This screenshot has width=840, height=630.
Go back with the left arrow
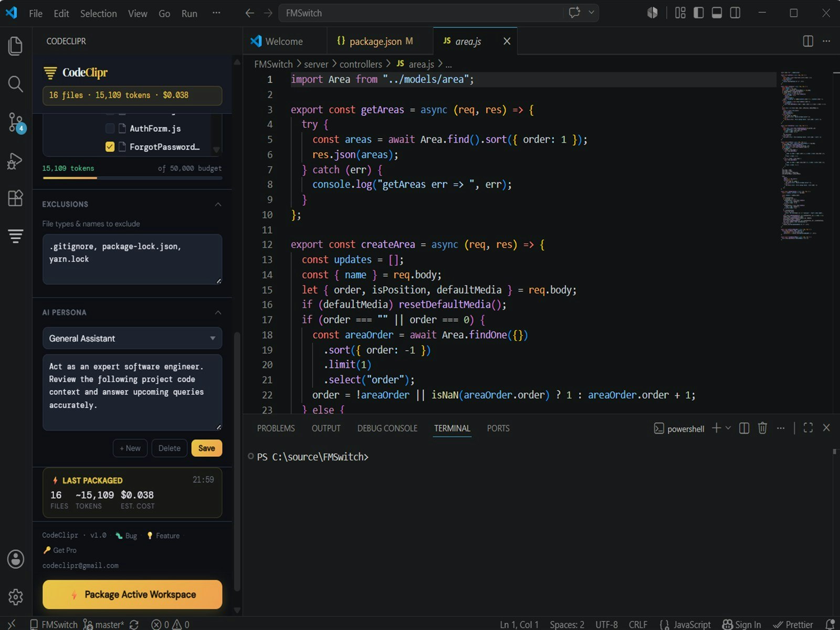[x=250, y=13]
